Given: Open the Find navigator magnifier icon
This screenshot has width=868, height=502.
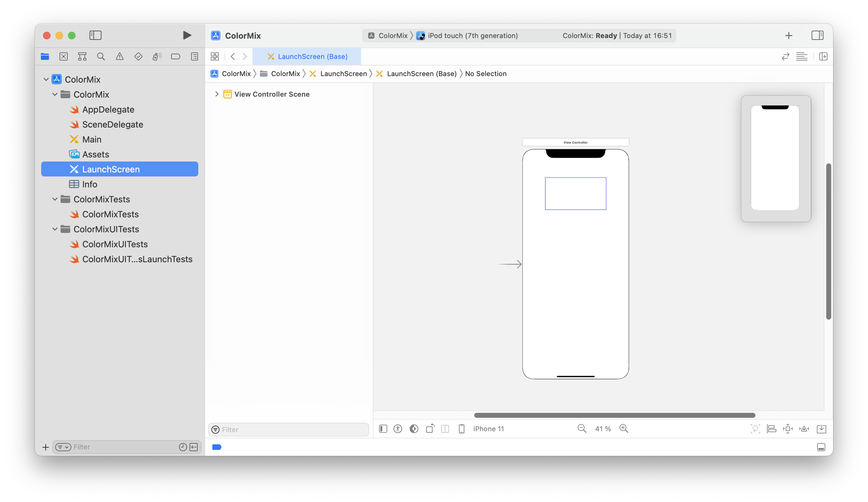Looking at the screenshot, I should [x=101, y=56].
